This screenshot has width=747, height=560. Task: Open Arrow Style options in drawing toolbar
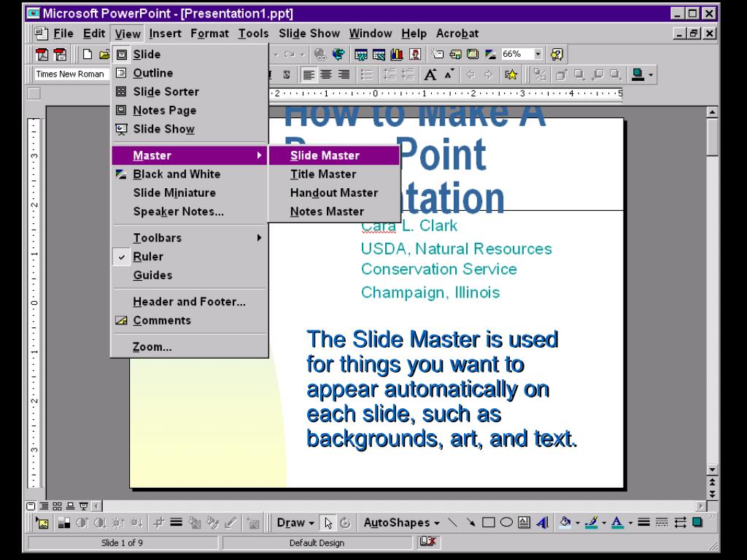pyautogui.click(x=680, y=523)
